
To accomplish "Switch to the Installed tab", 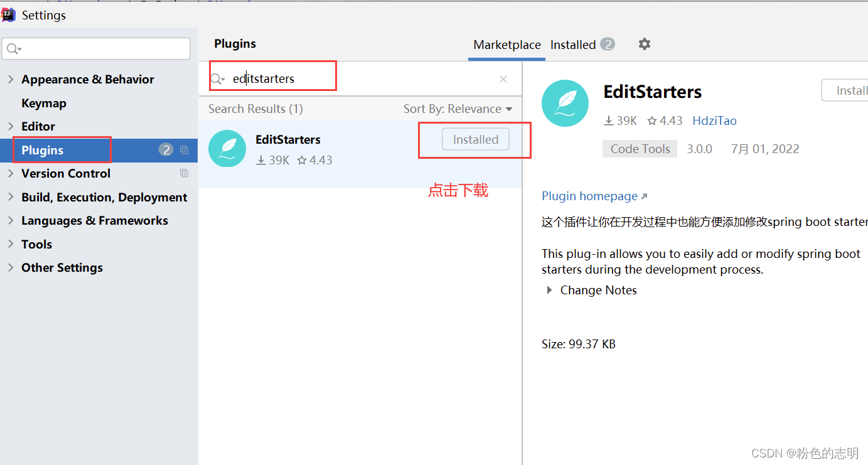I will point(572,45).
